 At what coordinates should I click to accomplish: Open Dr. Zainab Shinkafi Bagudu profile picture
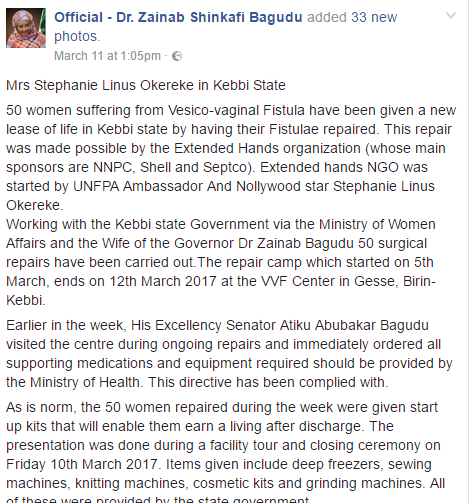pyautogui.click(x=26, y=28)
